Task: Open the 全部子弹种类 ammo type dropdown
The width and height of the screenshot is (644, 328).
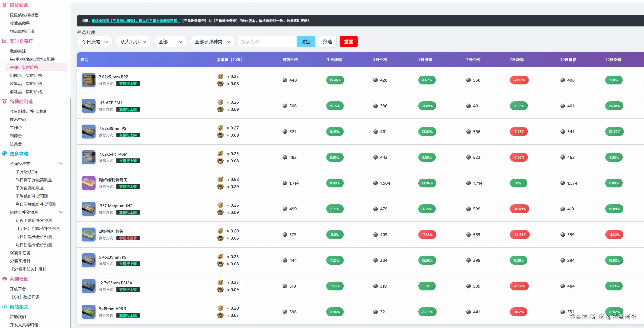Action: click(212, 42)
